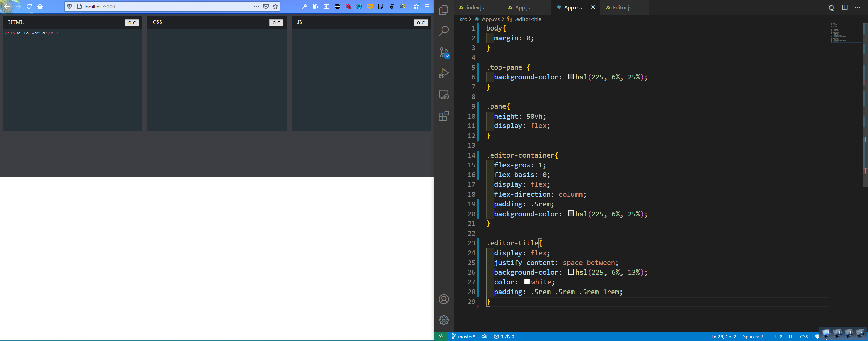Open the Firefox developer tools wrench icon
The width and height of the screenshot is (868, 341).
305,6
